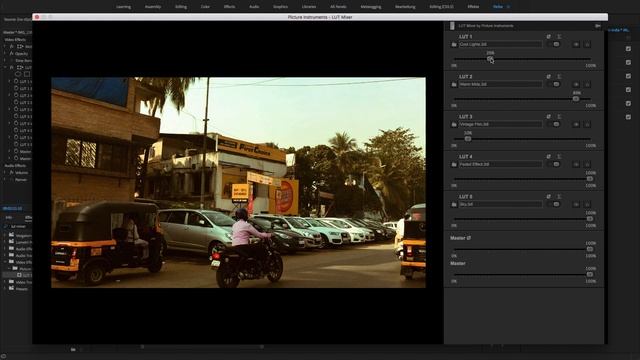Open LUT 1 file browser folder icon
Screen dimensions: 640x360
tap(454, 44)
